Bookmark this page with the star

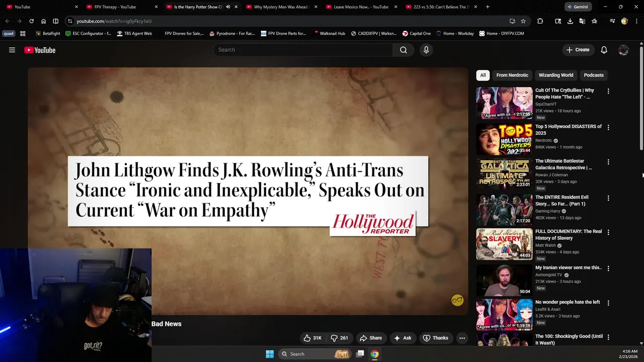[523, 21]
